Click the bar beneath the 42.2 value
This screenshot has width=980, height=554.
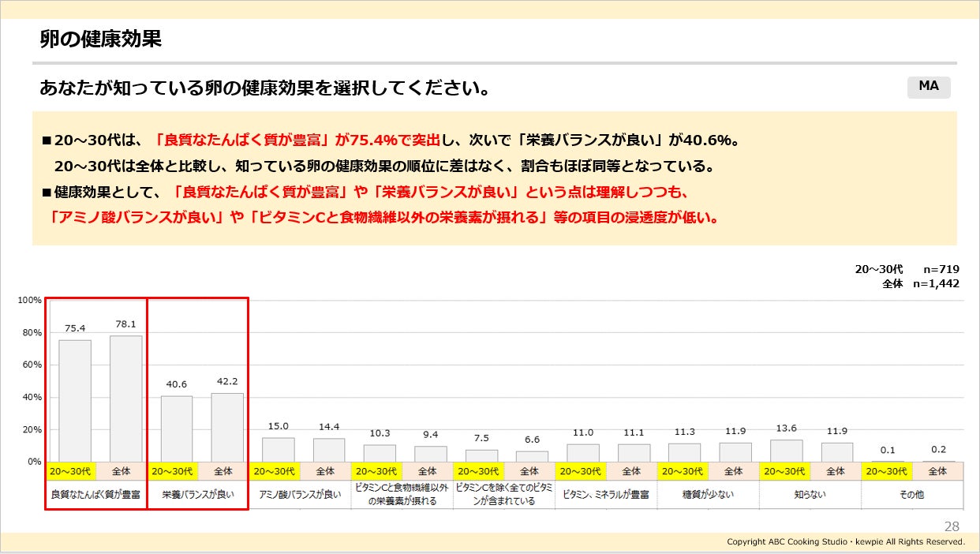(228, 428)
